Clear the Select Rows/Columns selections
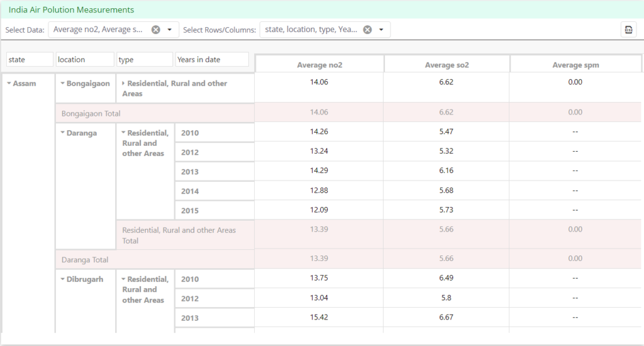The image size is (644, 346). [x=367, y=30]
